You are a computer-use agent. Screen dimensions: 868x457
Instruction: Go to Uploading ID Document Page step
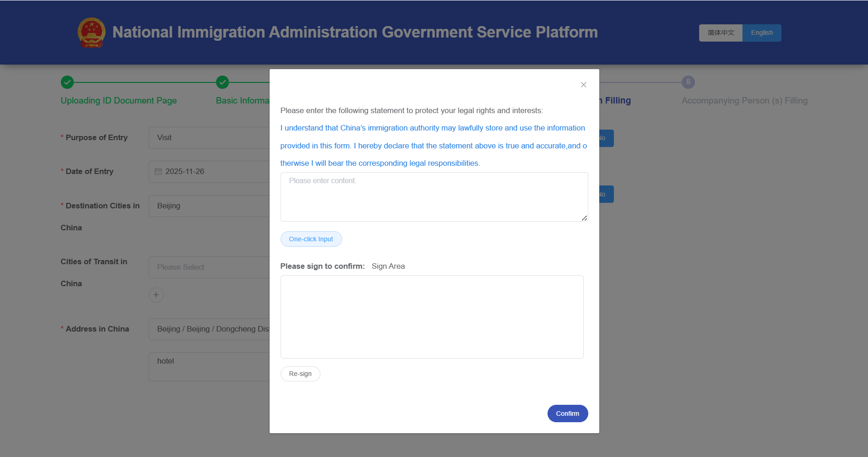tap(119, 101)
